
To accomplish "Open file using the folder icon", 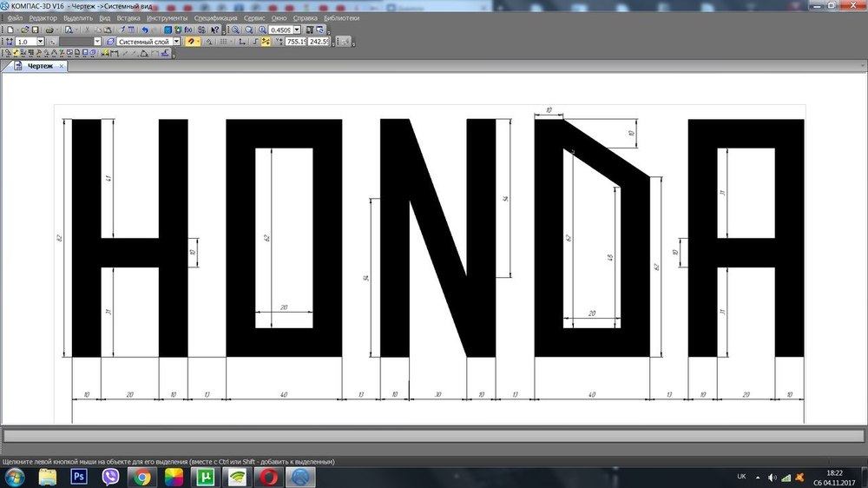I will pyautogui.click(x=25, y=30).
